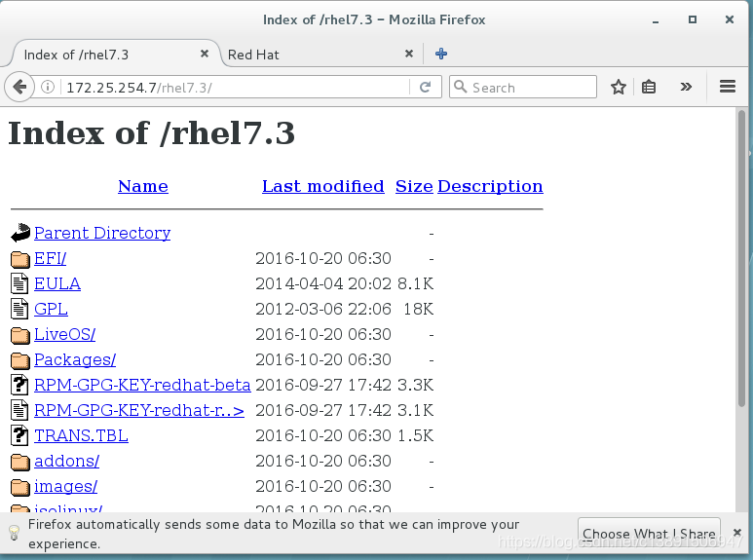Sort listing by Name column
Screen dimensions: 753x560
click(143, 186)
